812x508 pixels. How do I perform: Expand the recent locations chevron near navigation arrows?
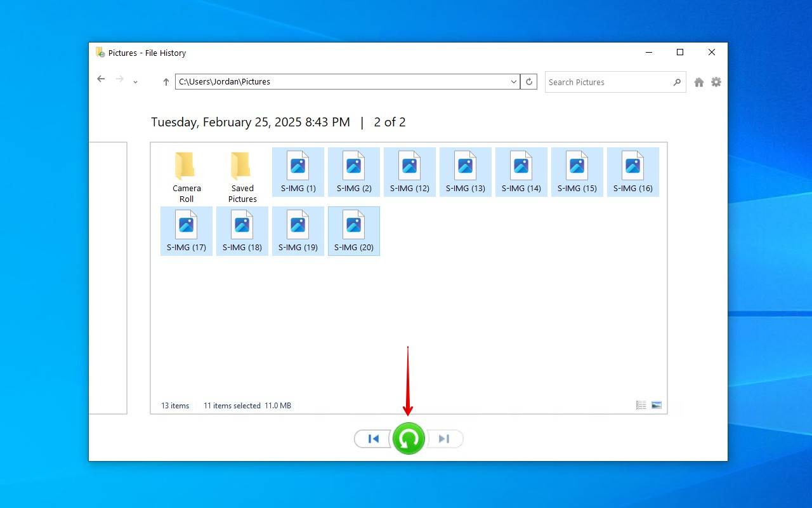point(134,82)
